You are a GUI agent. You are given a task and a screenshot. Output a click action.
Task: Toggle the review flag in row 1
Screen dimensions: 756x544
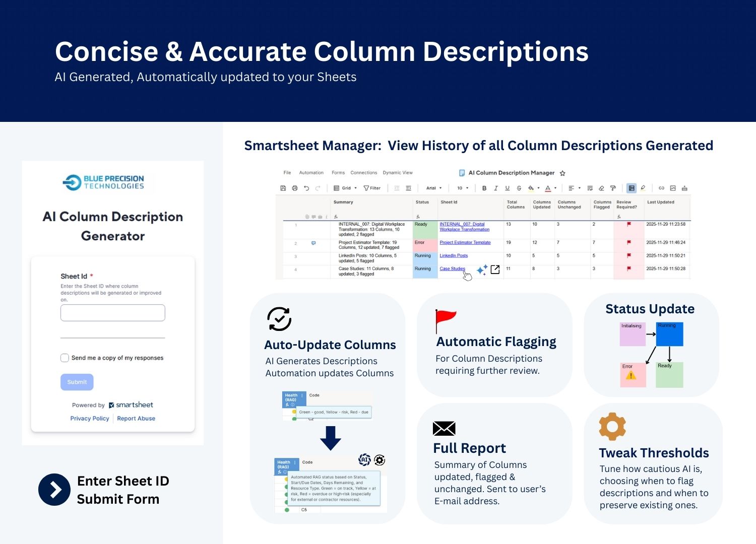point(628,225)
